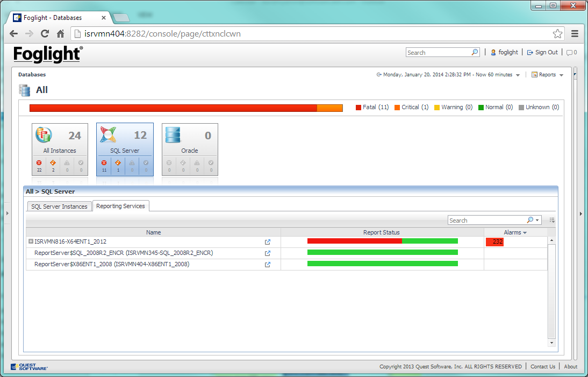Expand the left navigation panel arrow
The width and height of the screenshot is (588, 377).
click(7, 213)
